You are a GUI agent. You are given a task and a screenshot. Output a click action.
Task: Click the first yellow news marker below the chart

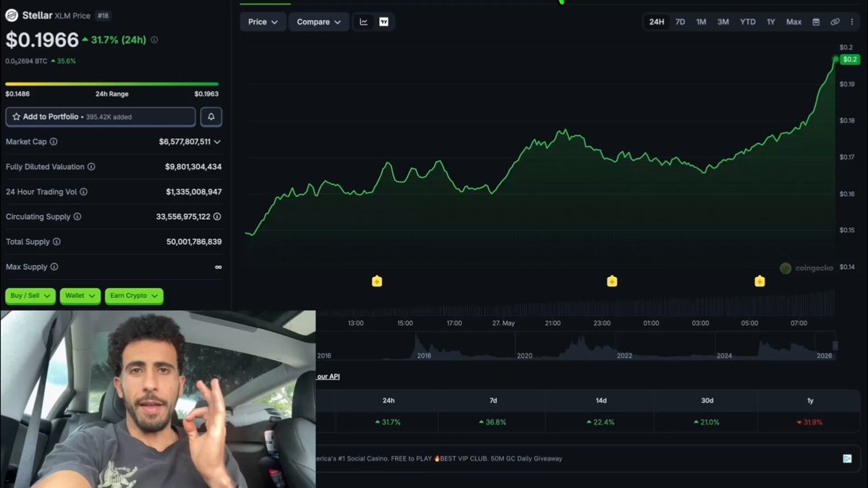377,281
